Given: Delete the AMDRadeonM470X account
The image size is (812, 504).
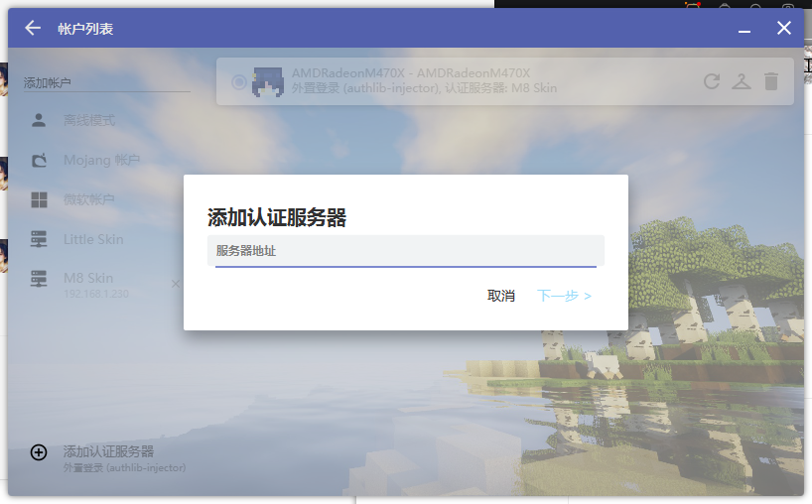Looking at the screenshot, I should [771, 81].
